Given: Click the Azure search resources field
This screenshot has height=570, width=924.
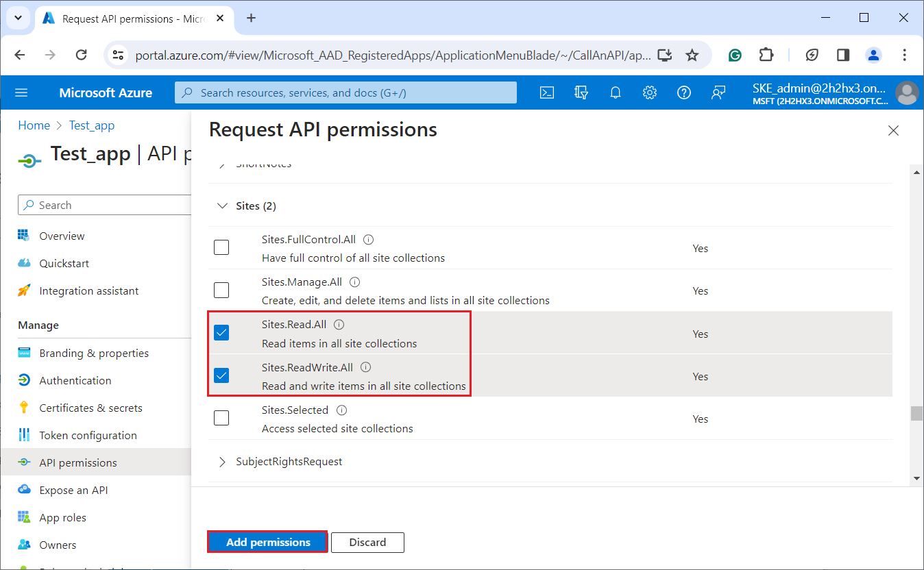Looking at the screenshot, I should [x=345, y=92].
